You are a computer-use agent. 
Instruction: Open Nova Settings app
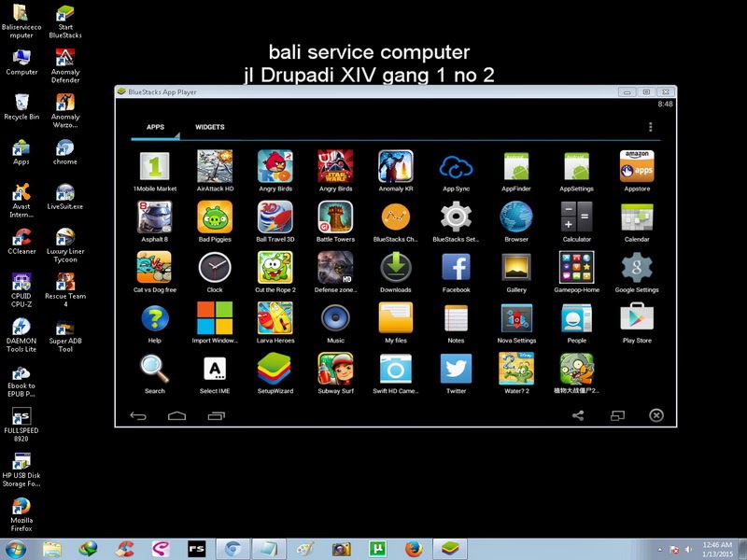tap(516, 318)
